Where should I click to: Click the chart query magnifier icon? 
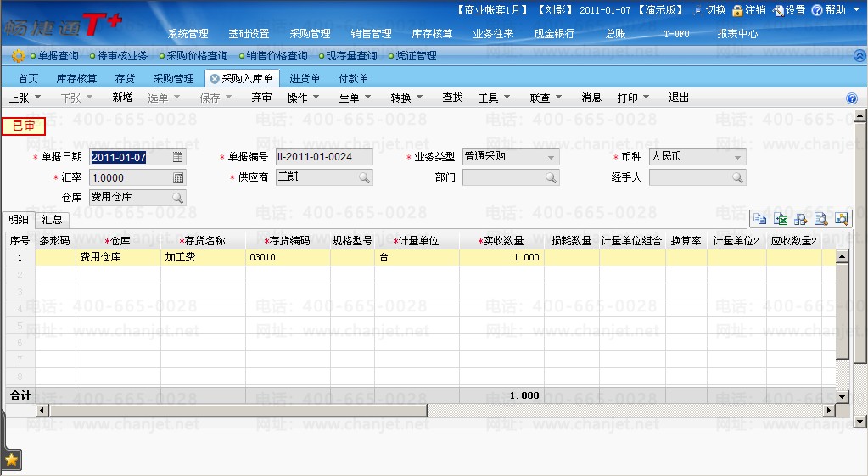point(842,219)
